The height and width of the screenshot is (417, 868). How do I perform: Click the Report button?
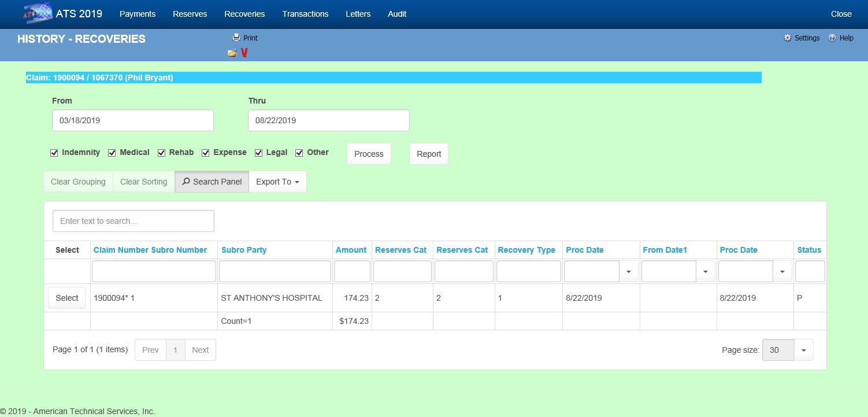pyautogui.click(x=428, y=154)
